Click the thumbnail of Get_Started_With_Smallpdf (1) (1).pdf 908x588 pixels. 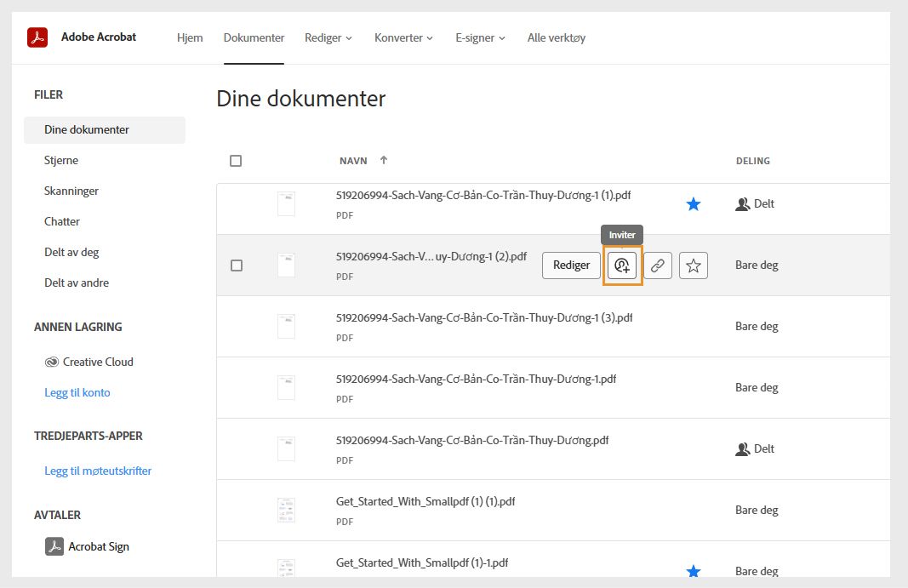coord(285,510)
